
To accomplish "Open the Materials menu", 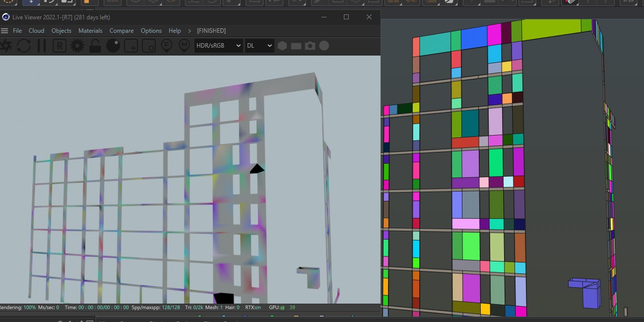I will click(90, 31).
